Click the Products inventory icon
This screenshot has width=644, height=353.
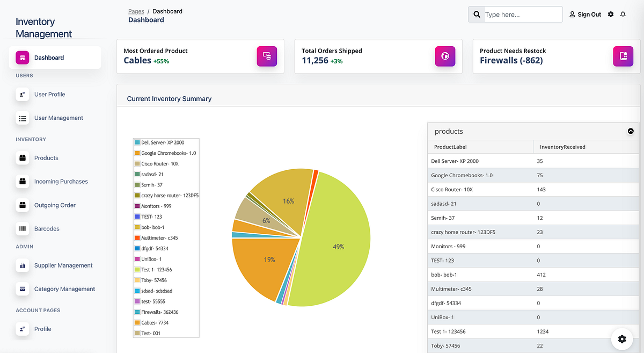pos(22,158)
